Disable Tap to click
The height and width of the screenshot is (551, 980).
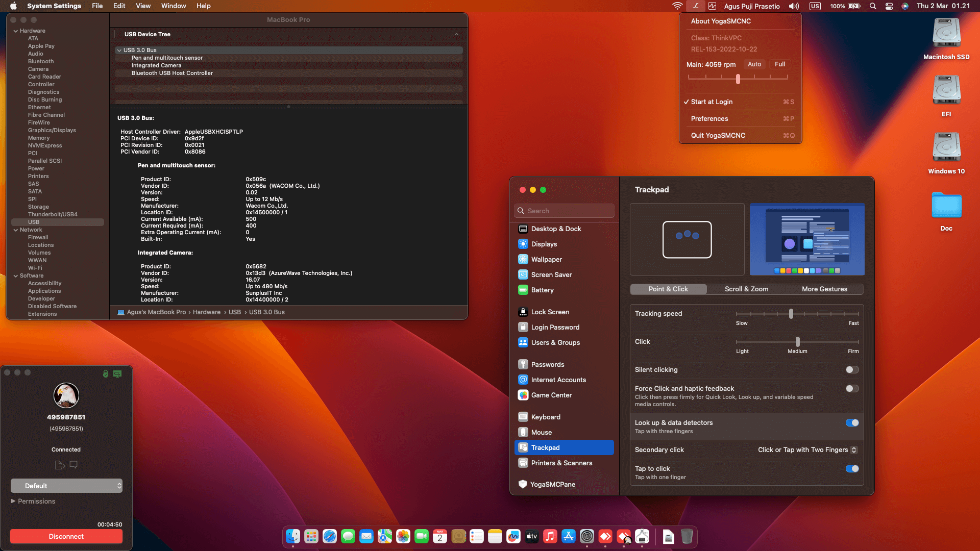point(852,468)
